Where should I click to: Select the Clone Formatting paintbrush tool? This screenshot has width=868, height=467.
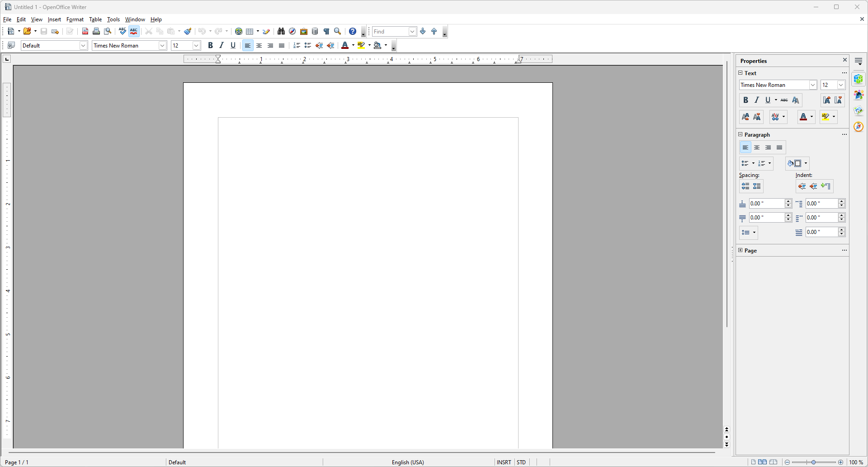pos(188,31)
